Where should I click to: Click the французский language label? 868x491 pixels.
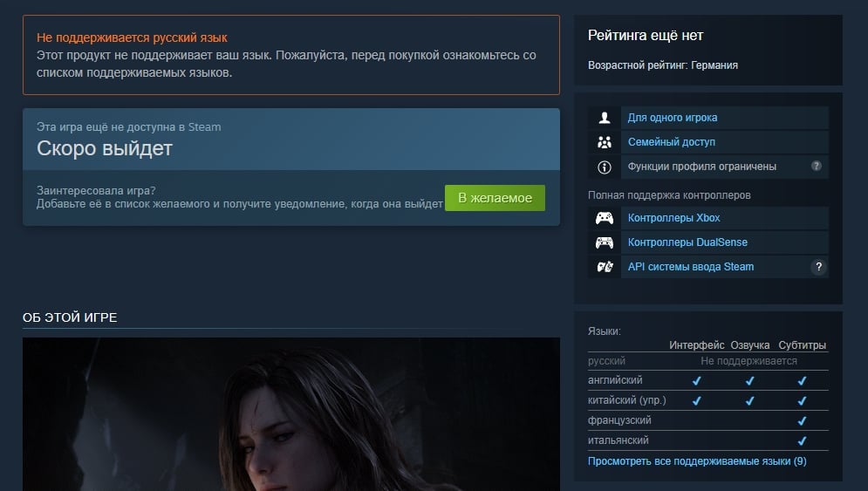[619, 420]
